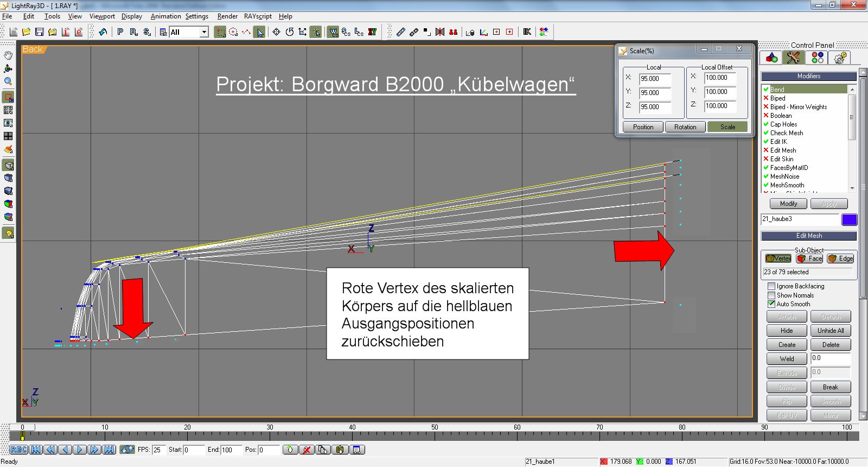The height and width of the screenshot is (467, 868).
Task: Toggle the loop animation icon
Action: (127, 450)
